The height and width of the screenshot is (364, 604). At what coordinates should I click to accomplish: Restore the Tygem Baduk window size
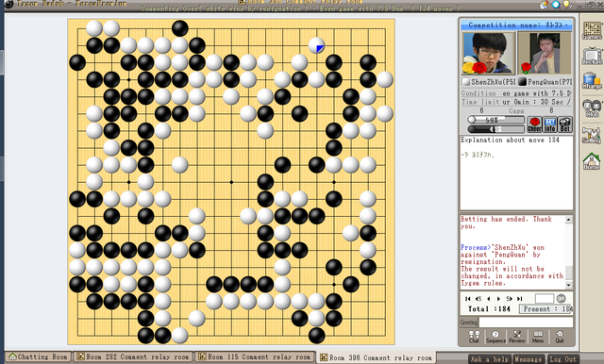point(590,5)
